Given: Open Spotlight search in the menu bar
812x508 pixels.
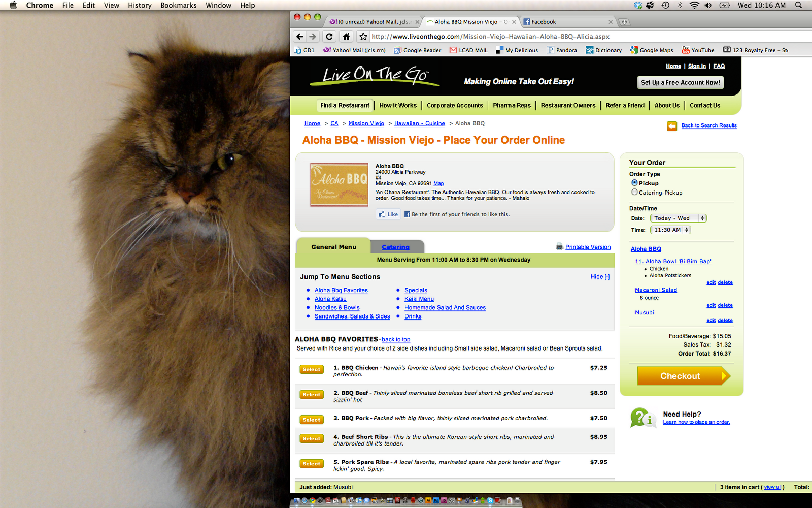Looking at the screenshot, I should [798, 5].
